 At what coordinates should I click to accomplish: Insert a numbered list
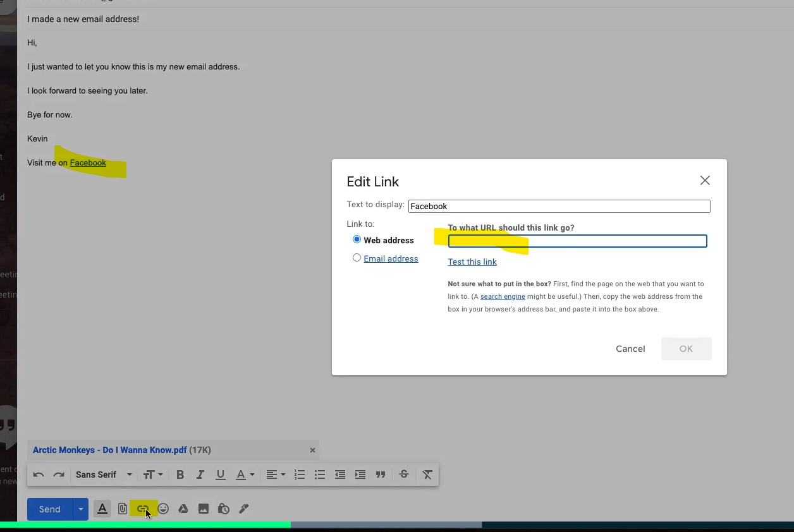click(x=300, y=475)
